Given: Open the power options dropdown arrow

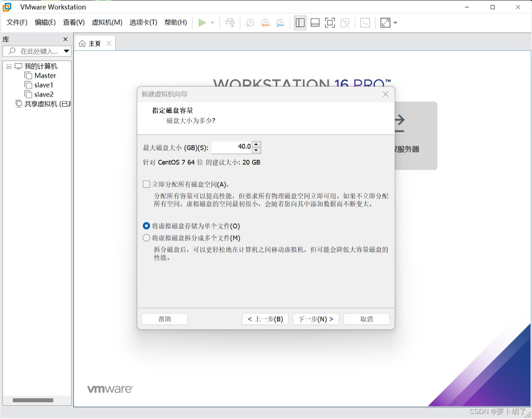Looking at the screenshot, I should coord(212,23).
